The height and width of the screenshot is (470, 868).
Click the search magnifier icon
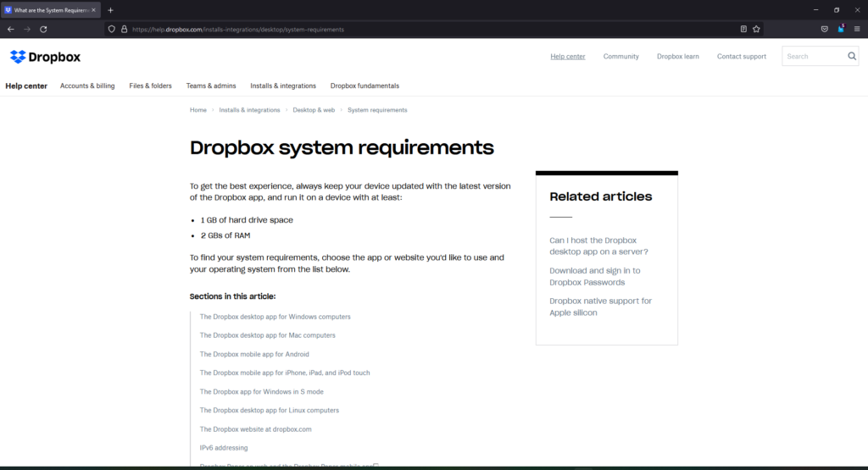coord(852,56)
